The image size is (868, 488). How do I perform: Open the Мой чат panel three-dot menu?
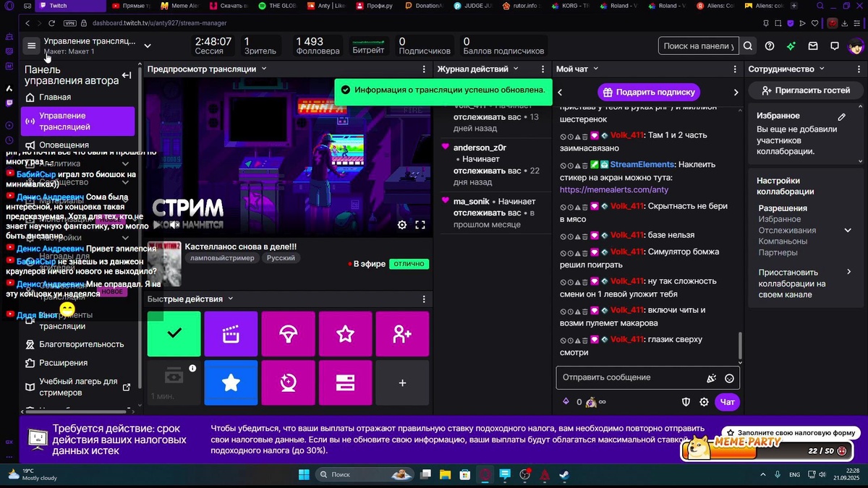[x=735, y=69]
